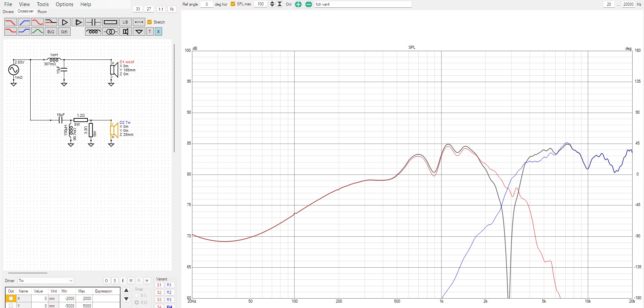
Task: Select the inductor coil component tool
Action: (x=93, y=32)
